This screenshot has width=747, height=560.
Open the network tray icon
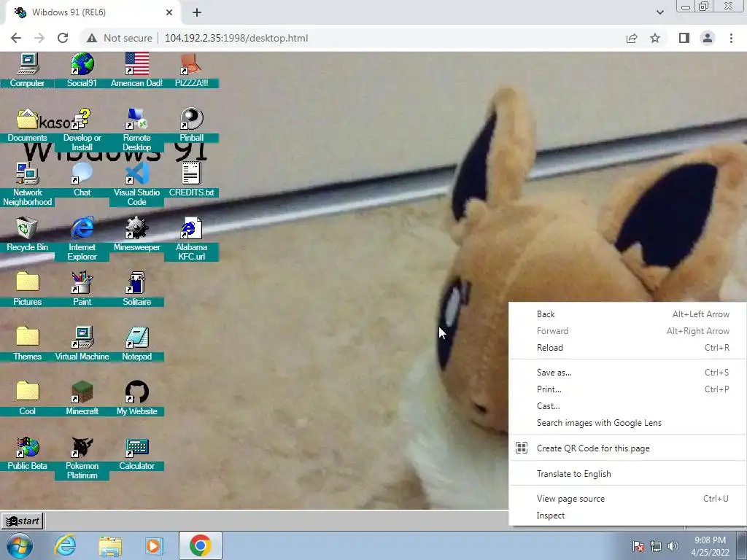click(656, 546)
